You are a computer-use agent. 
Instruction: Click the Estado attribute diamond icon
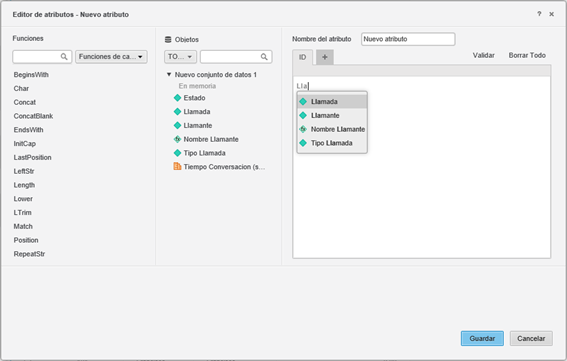[x=177, y=98]
